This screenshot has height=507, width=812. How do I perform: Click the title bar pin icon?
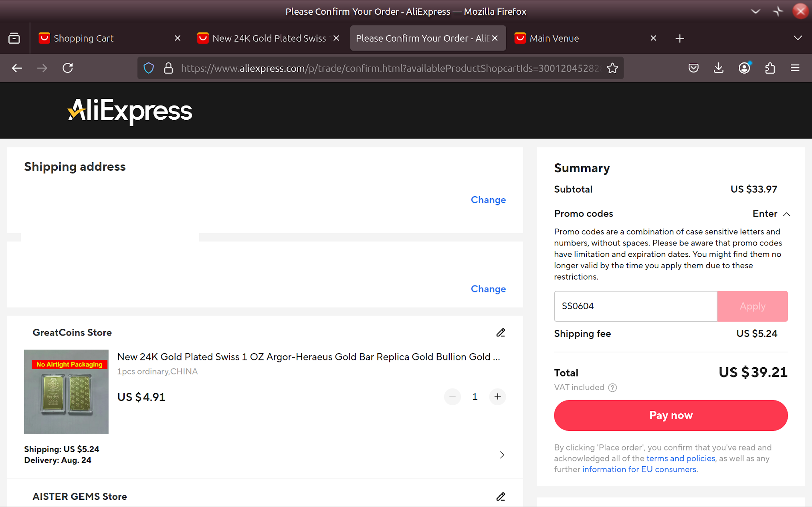(x=778, y=12)
